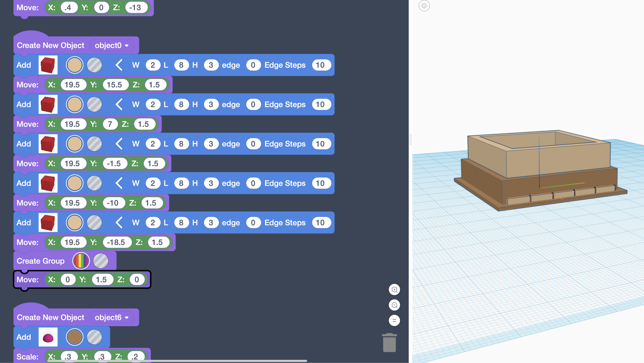644x363 pixels.
Task: Click the zoom in icon near the viewport
Action: pos(394,290)
